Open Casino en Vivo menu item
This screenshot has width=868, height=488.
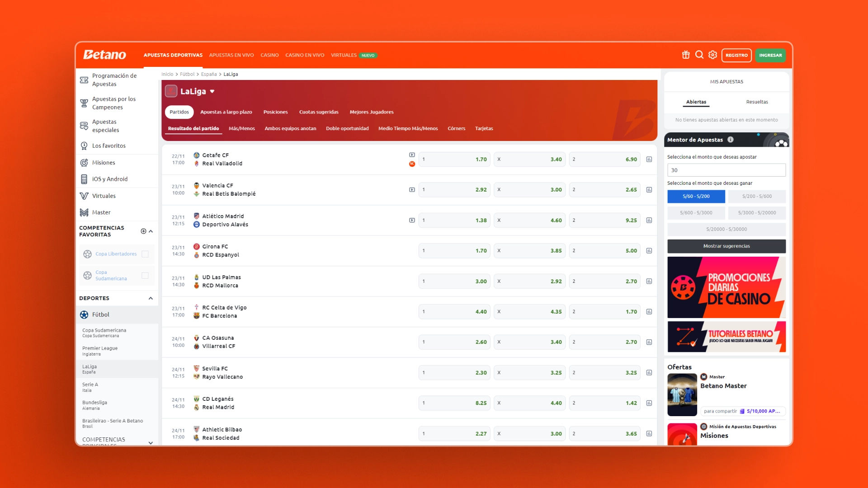pyautogui.click(x=305, y=55)
